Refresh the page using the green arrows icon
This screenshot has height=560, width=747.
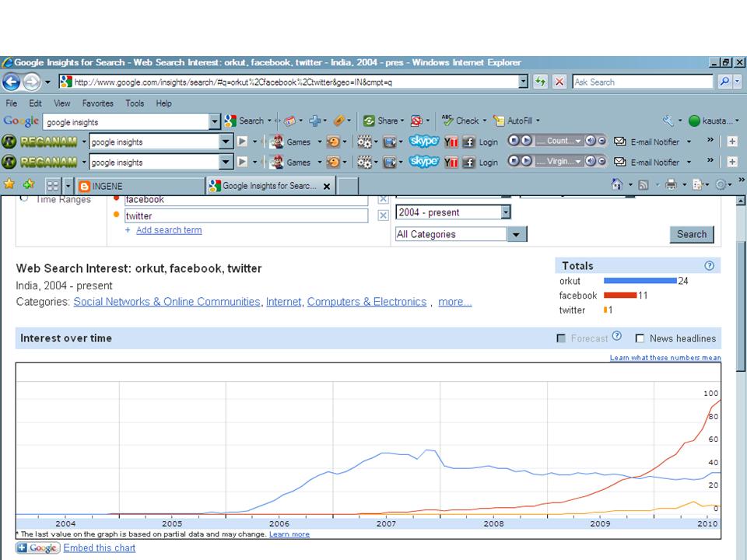540,82
